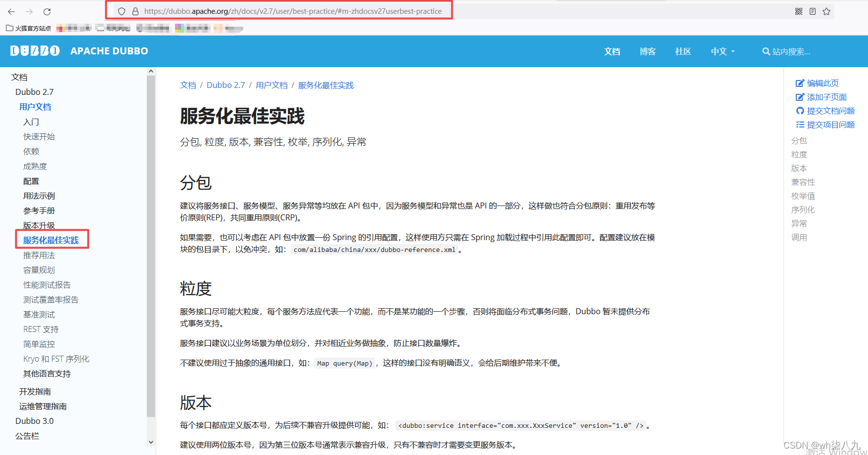This screenshot has width=868, height=455.
Task: Click the 站内搜索 search field
Action: [x=791, y=51]
